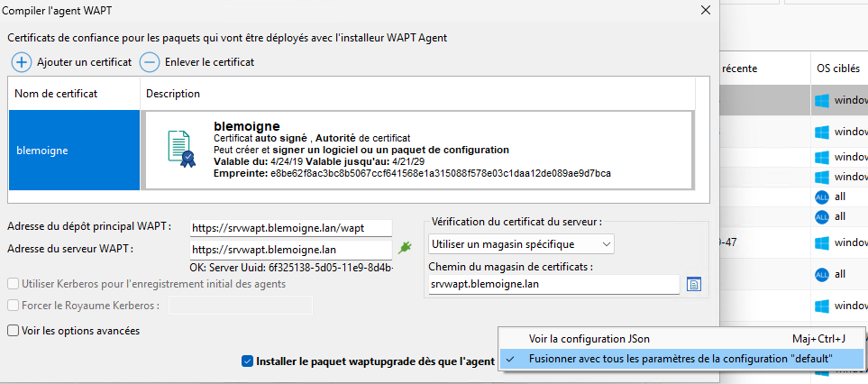Edit the Adresse du dépôt principal WAPT field
Viewport: 868px width, 384px height.
coord(290,227)
